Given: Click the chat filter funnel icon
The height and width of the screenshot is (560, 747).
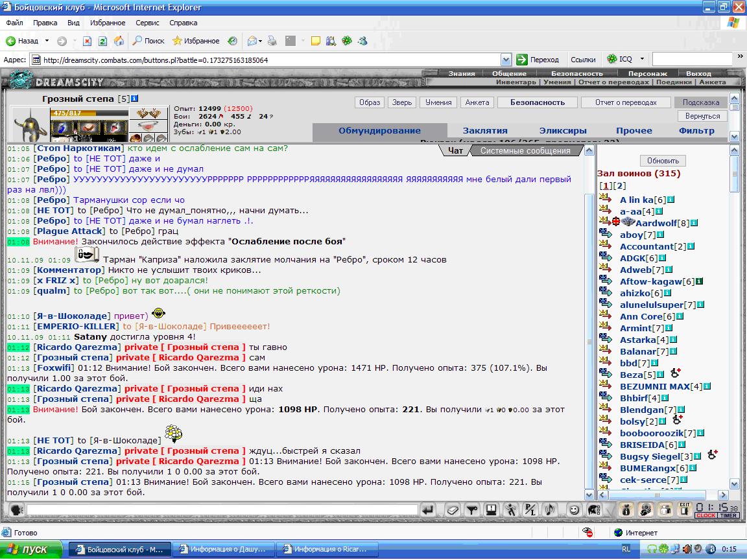Looking at the screenshot, I should (x=471, y=510).
